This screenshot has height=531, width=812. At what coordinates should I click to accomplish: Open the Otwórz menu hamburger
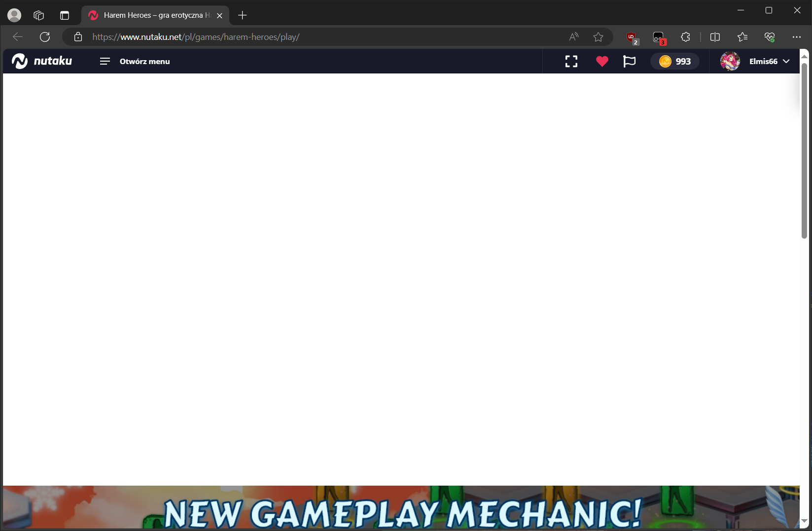pos(135,61)
